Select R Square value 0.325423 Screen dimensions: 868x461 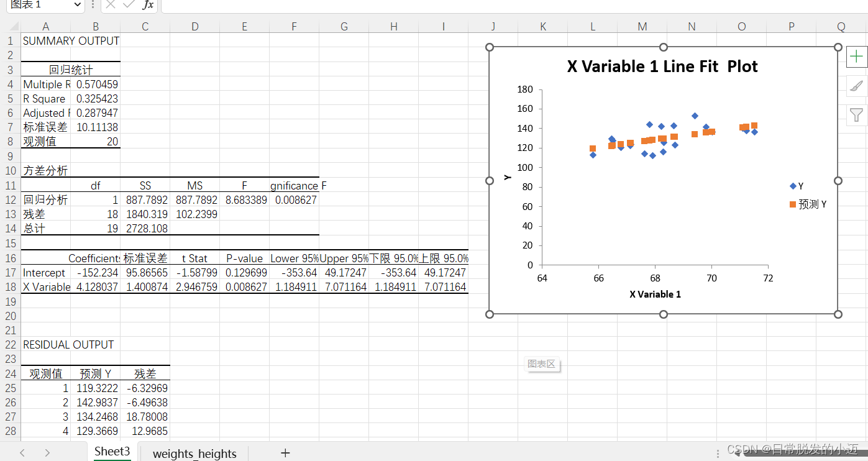click(x=95, y=98)
